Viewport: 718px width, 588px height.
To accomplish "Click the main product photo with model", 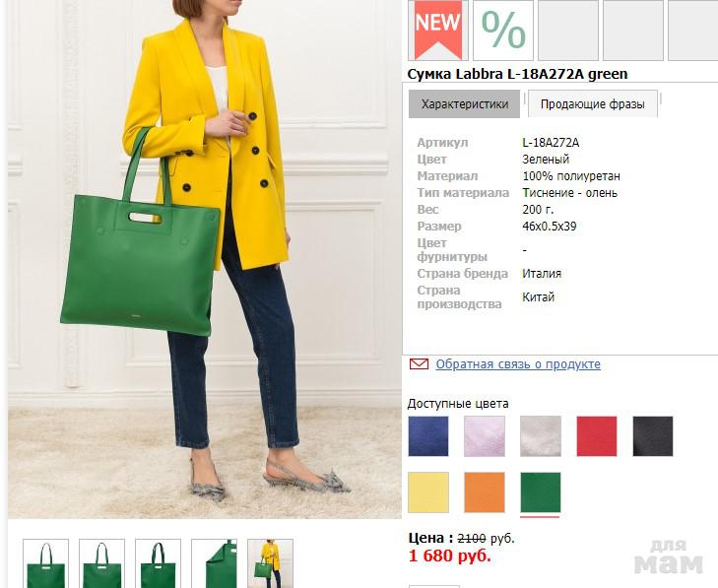I will pyautogui.click(x=205, y=259).
